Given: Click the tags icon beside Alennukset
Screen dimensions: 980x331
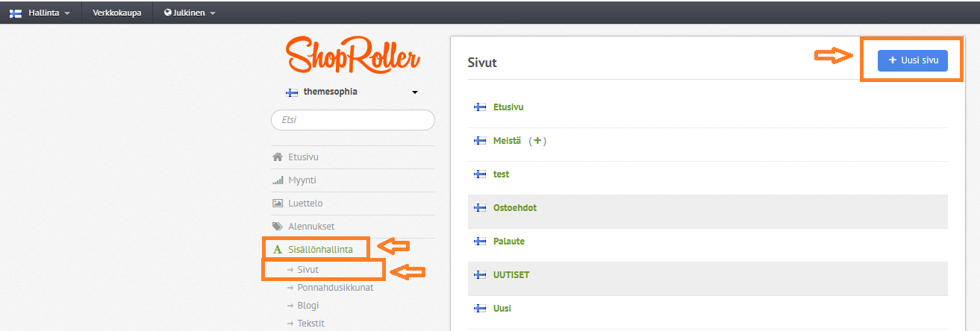Looking at the screenshot, I should pos(278,227).
